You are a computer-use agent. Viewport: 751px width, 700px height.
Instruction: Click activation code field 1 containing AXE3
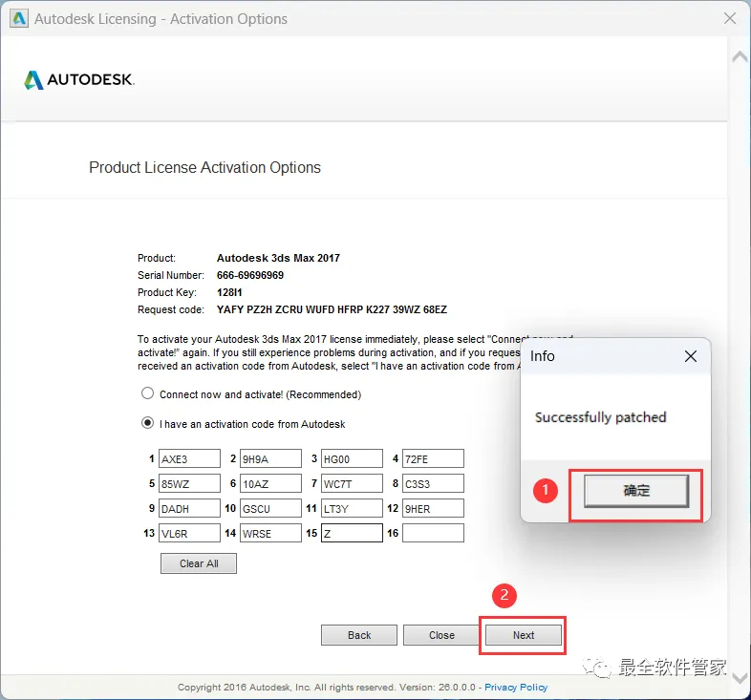click(x=189, y=458)
